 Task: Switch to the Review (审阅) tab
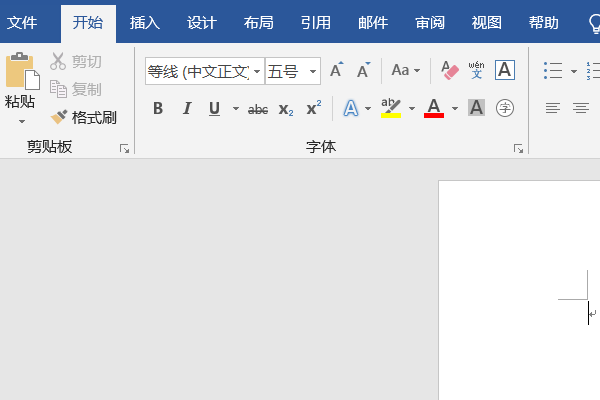tap(430, 23)
